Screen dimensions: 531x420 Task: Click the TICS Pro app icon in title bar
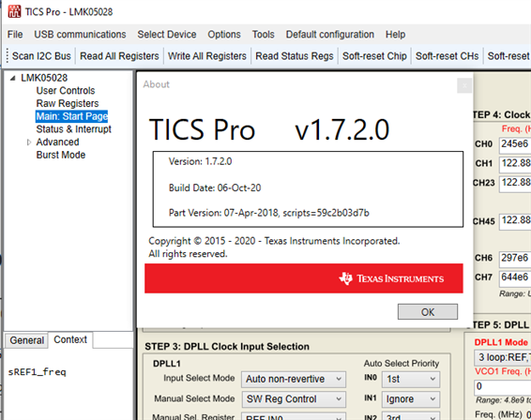tap(14, 11)
